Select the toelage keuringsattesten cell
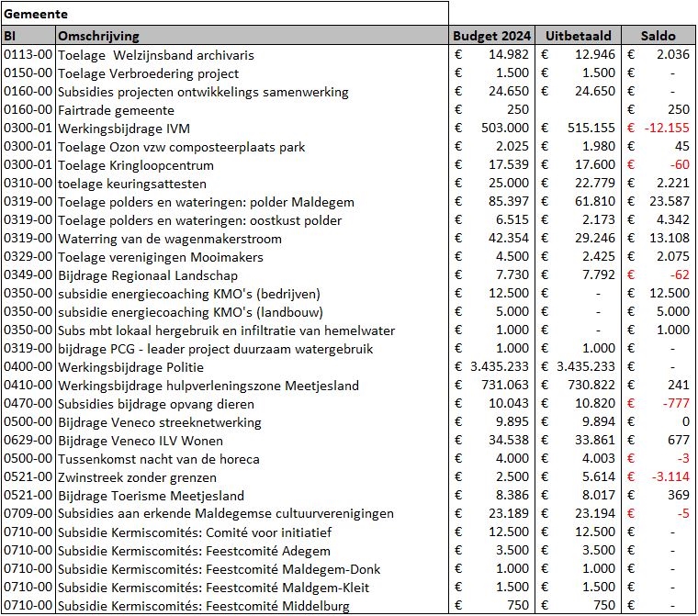The width and height of the screenshot is (698, 616). (x=252, y=184)
